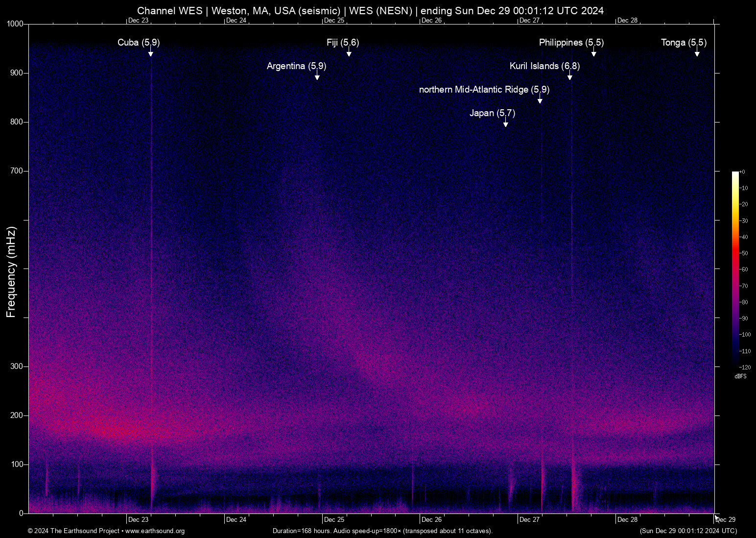
Task: Select the Tonga (5.5) arrow marker
Action: pos(697,54)
